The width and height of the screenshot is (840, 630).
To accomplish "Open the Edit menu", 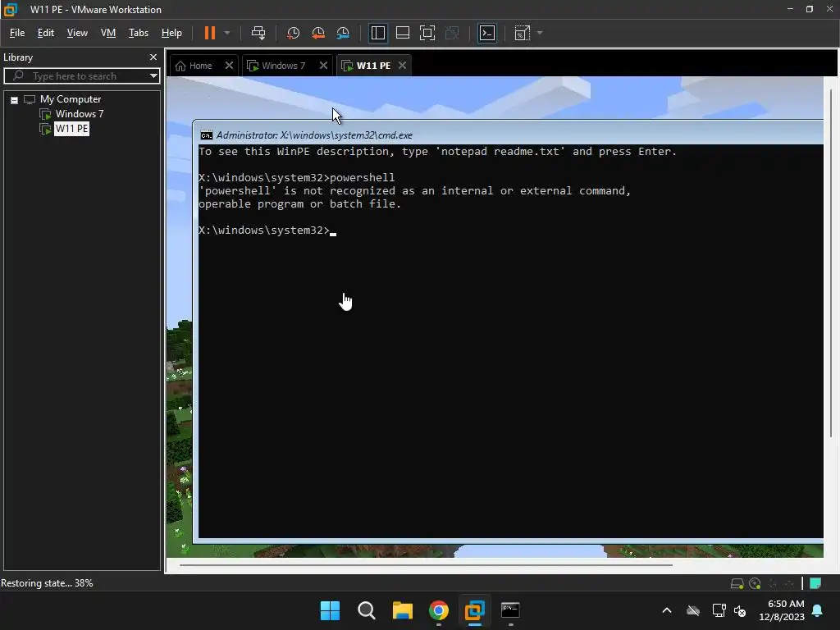I will pos(46,33).
